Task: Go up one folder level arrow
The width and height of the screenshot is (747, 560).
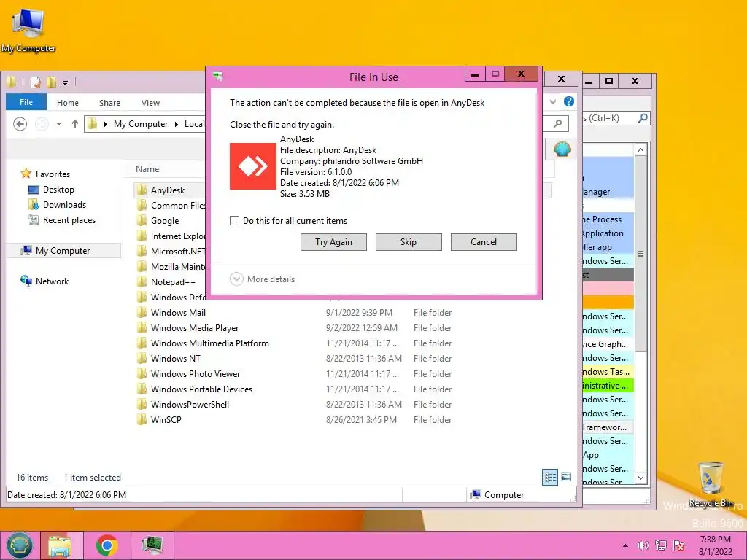Action: pyautogui.click(x=75, y=124)
